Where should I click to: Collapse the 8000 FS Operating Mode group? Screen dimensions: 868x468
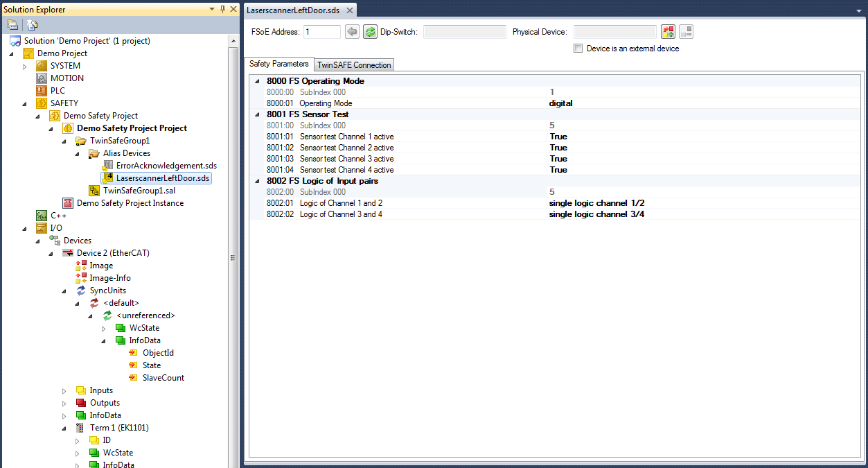pyautogui.click(x=258, y=81)
